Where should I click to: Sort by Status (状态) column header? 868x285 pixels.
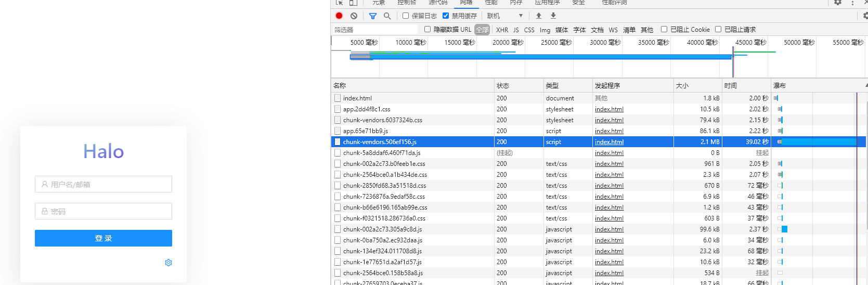(x=519, y=85)
